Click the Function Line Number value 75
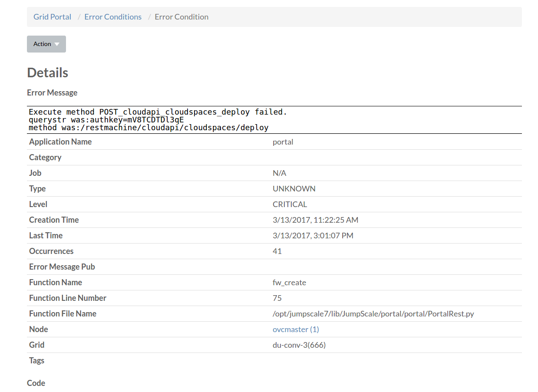Screen dimensions: 538x392 [x=277, y=298]
